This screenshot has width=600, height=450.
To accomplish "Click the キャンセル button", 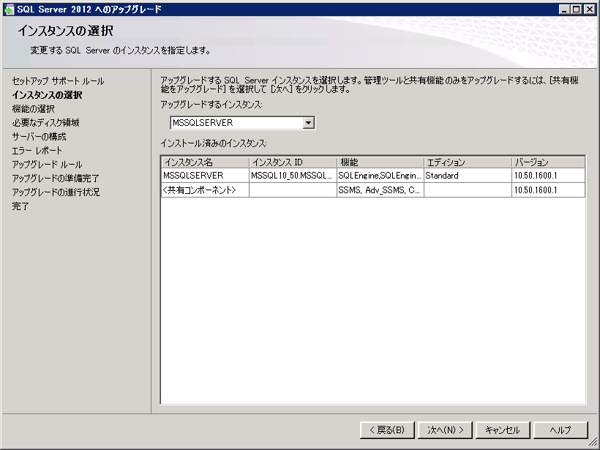I will click(503, 430).
